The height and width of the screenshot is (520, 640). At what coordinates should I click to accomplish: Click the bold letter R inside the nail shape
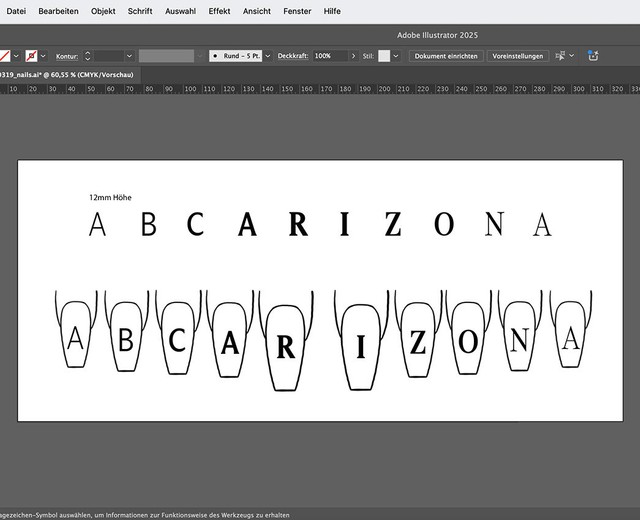coord(285,348)
